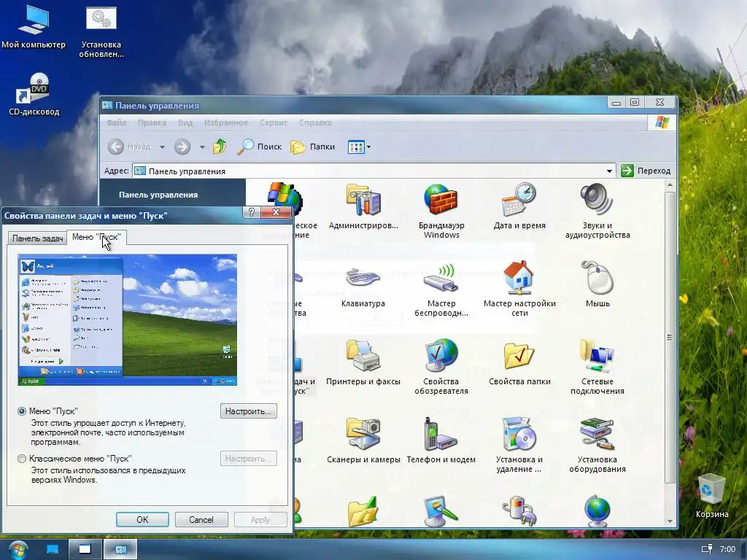747x560 pixels.
Task: Click the Cancel button in properties dialog
Action: 201,519
